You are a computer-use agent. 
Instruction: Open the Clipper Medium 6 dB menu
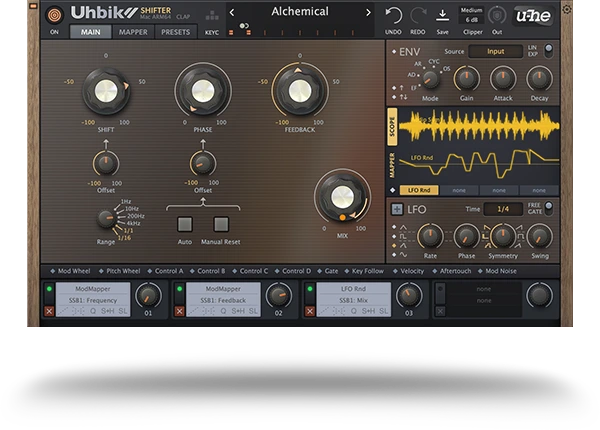[471, 15]
